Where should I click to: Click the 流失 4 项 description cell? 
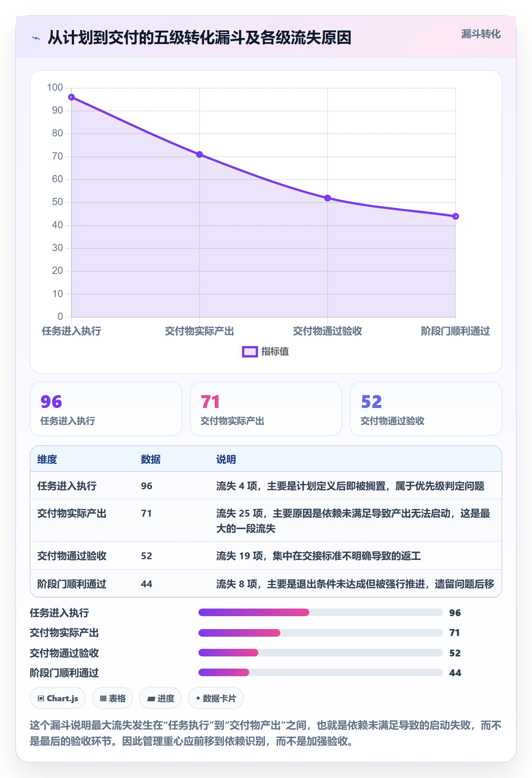click(350, 486)
